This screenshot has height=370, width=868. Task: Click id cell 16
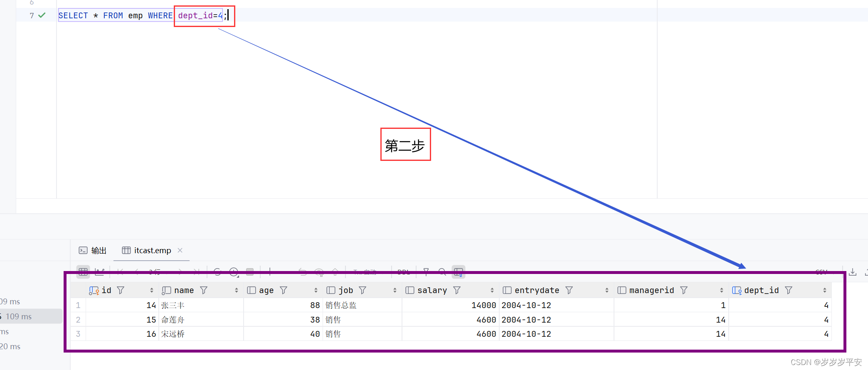tap(122, 334)
